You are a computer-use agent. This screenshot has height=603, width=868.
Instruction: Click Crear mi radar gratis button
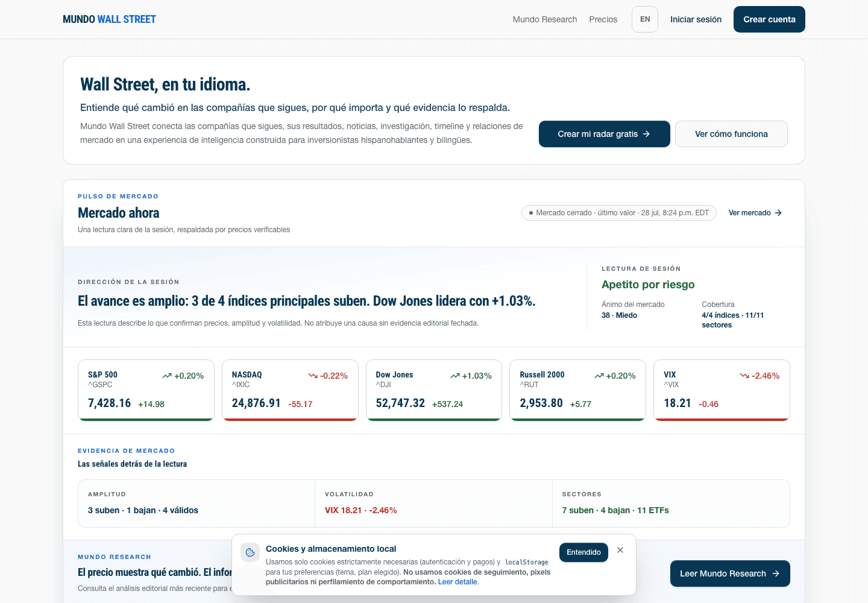pos(604,134)
